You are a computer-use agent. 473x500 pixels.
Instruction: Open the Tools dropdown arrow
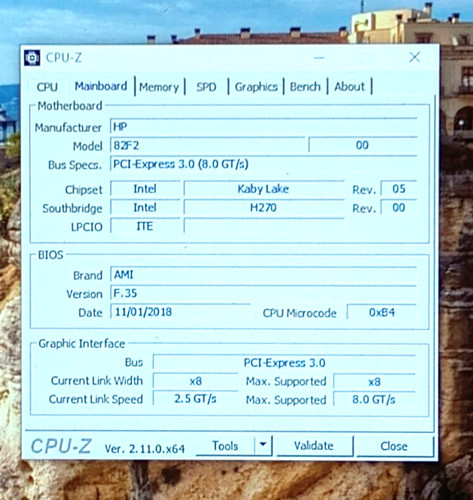pos(263,445)
